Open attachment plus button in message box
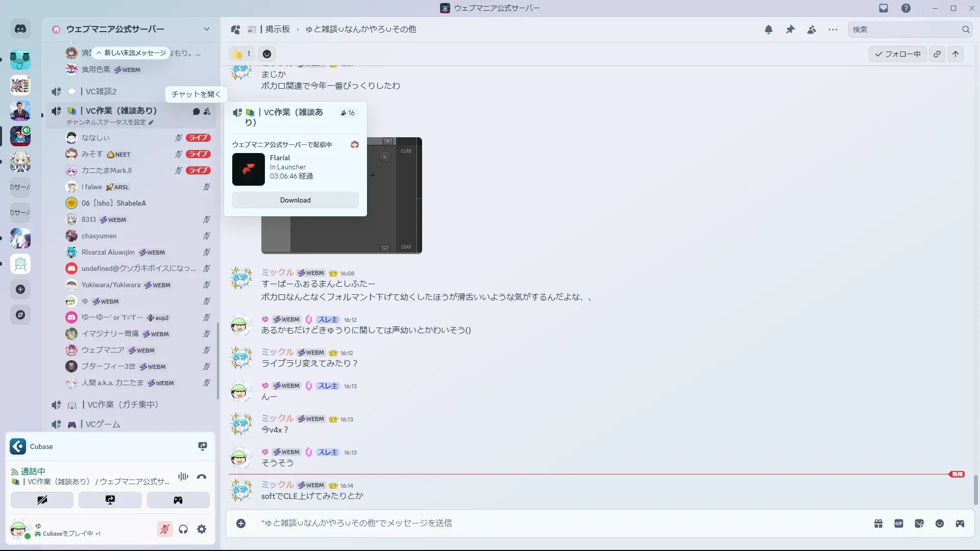This screenshot has height=551, width=980. pos(241,523)
